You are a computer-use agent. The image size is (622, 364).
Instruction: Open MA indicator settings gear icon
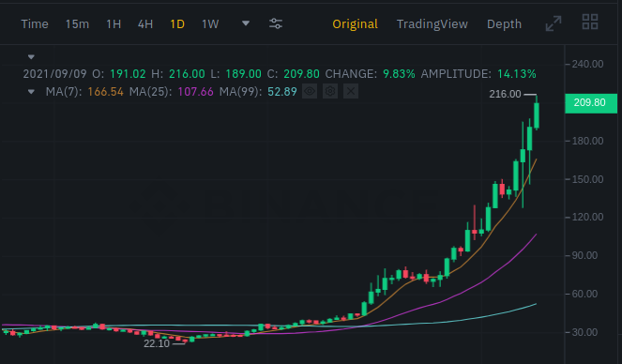(330, 92)
